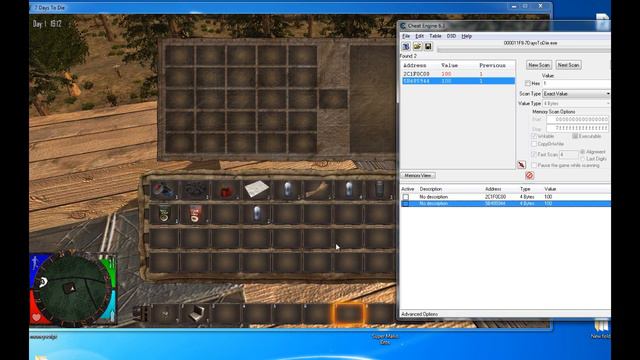Select the glass jar in second inventory row

(257, 214)
